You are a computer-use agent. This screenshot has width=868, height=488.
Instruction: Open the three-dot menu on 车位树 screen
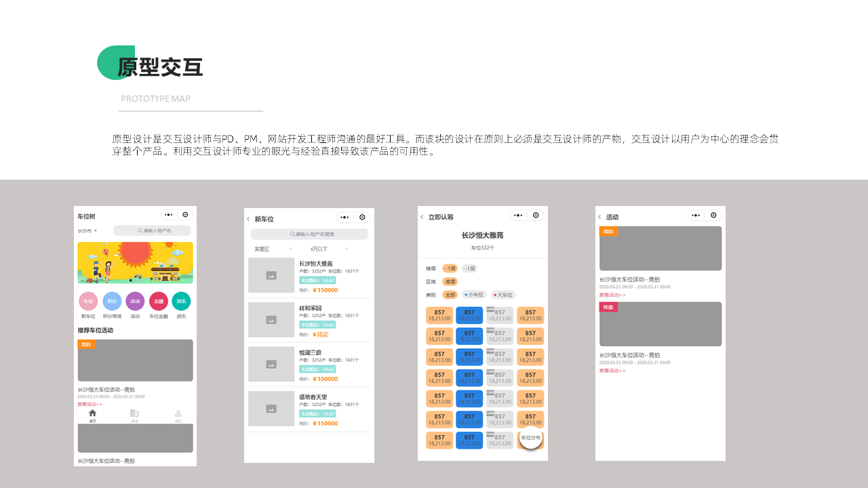pyautogui.click(x=170, y=216)
